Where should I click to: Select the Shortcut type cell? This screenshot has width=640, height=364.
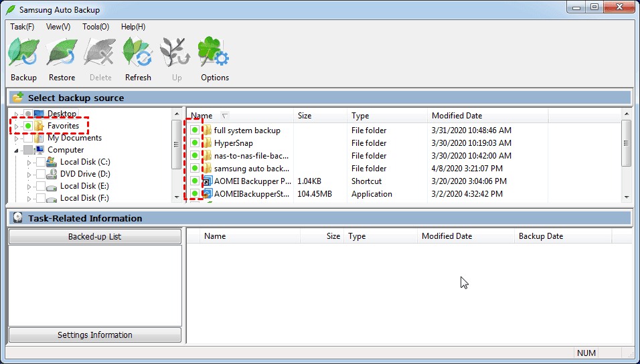click(x=367, y=181)
